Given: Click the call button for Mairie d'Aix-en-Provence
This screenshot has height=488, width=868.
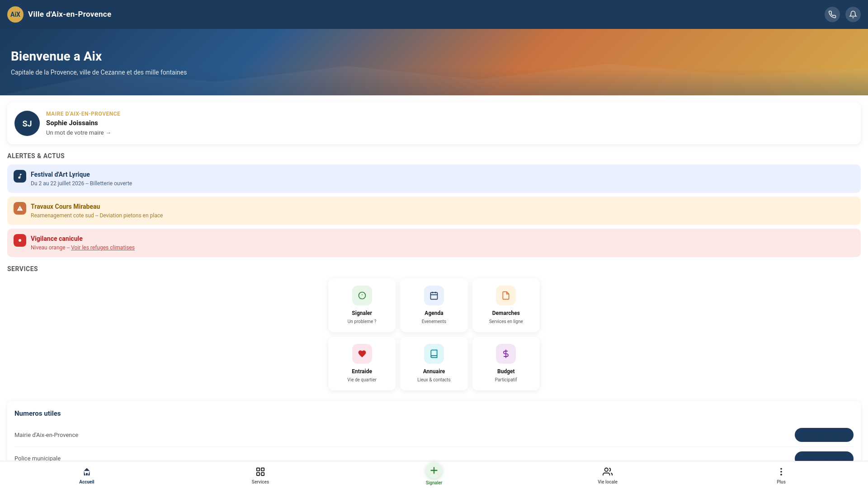Looking at the screenshot, I should (824, 435).
